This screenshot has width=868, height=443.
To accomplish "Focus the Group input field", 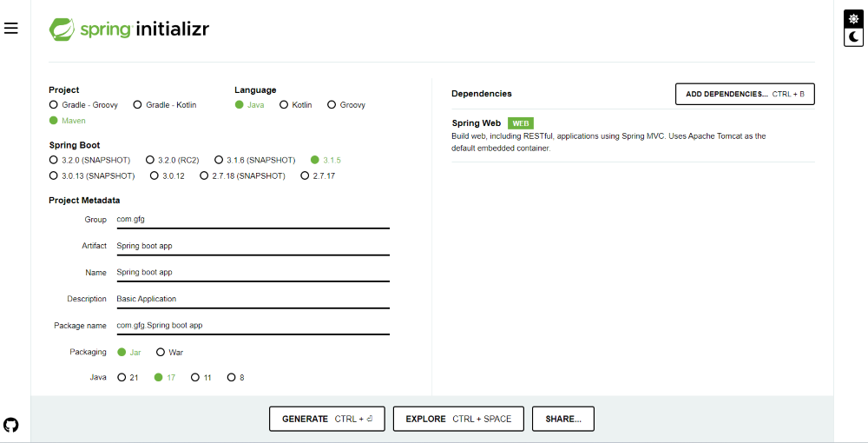I will 253,219.
